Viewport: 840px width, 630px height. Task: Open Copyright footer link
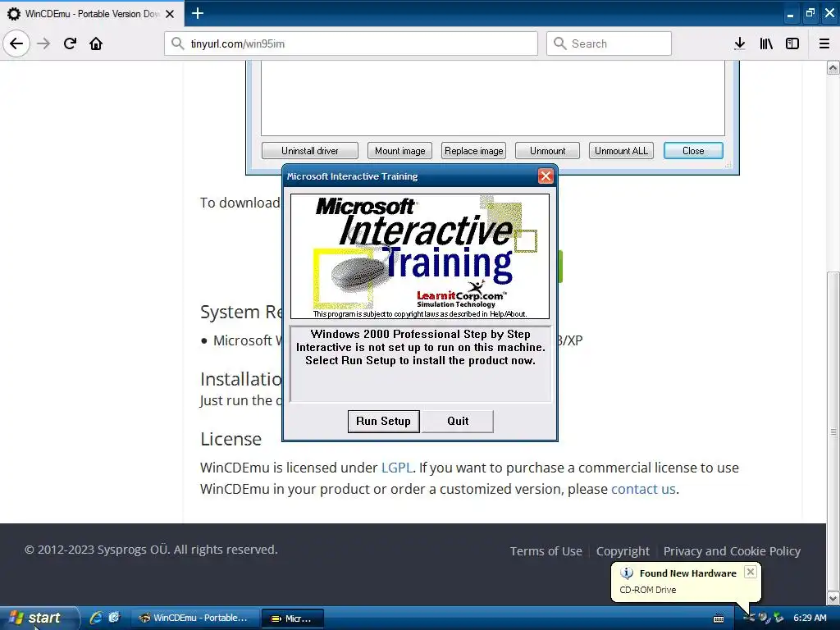(623, 550)
